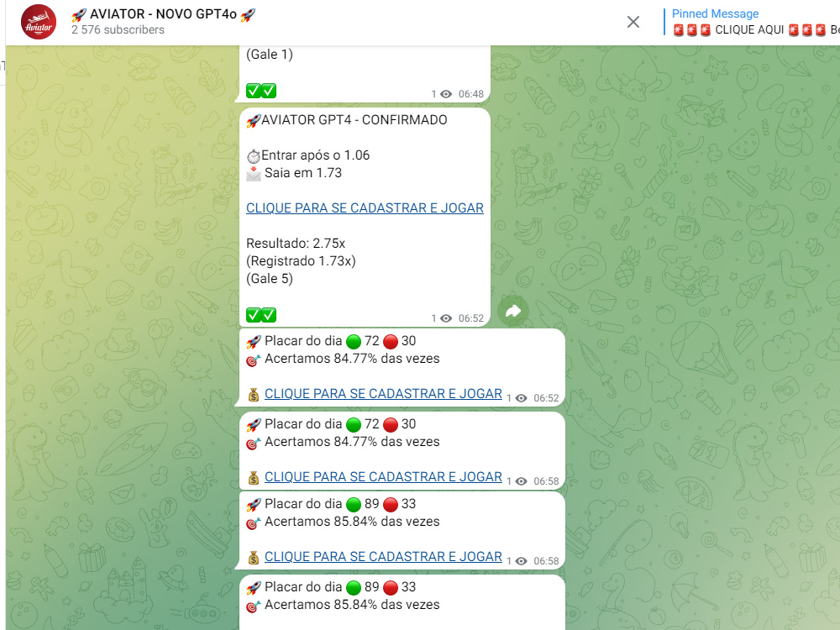Click the text (Gale 5)
This screenshot has width=840, height=630.
pyautogui.click(x=270, y=279)
